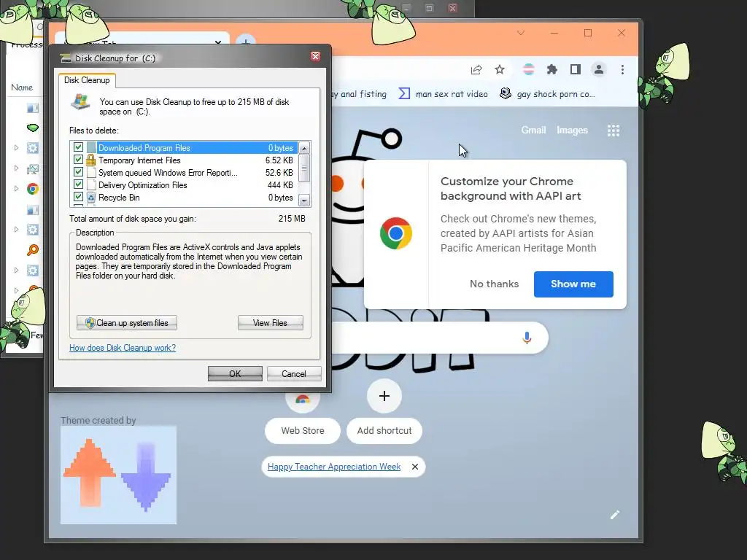Click the plus Add shortcut circle
747x560 pixels.
point(384,396)
